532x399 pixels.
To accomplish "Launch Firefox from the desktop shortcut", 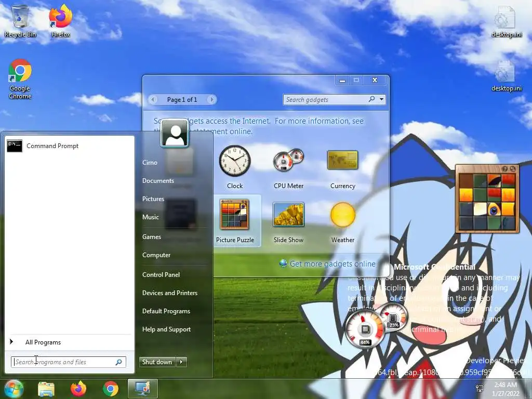I will coord(61,21).
